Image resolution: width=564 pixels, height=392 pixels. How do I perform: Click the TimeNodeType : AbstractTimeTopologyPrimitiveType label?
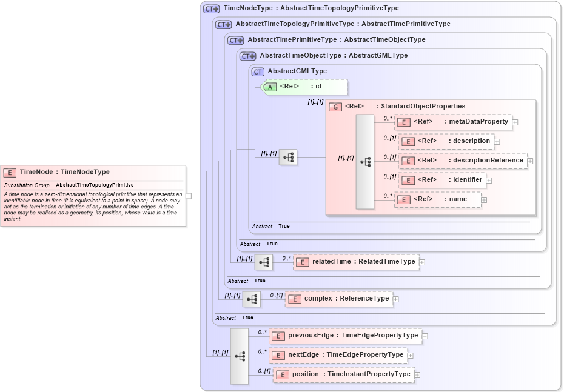click(x=311, y=8)
